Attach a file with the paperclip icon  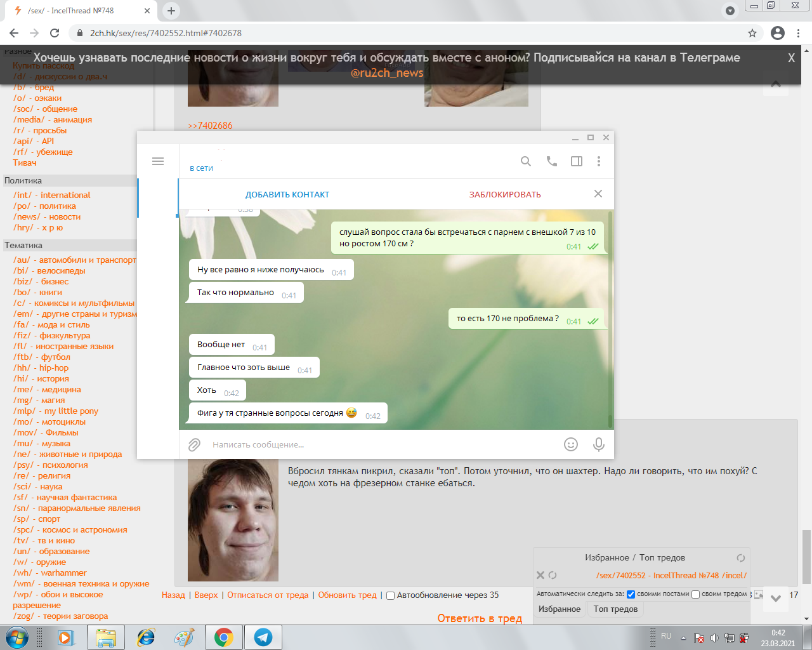pos(195,444)
